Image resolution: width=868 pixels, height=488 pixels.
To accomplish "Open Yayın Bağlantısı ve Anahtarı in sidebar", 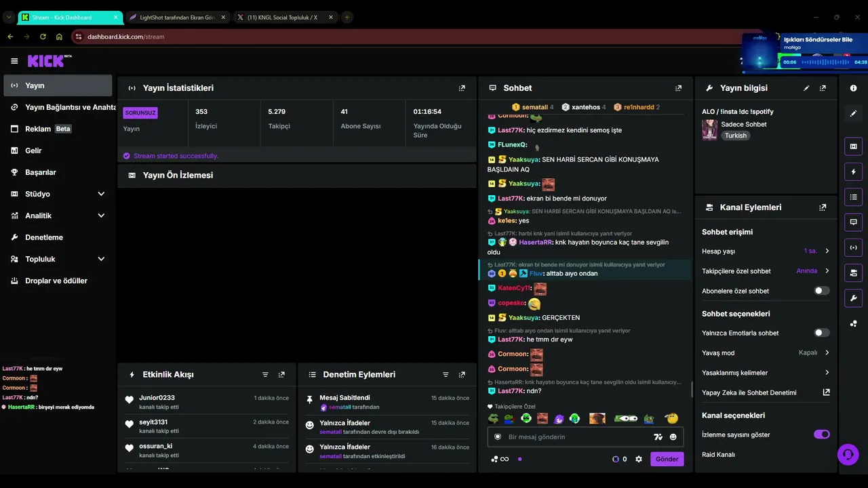I will click(58, 107).
